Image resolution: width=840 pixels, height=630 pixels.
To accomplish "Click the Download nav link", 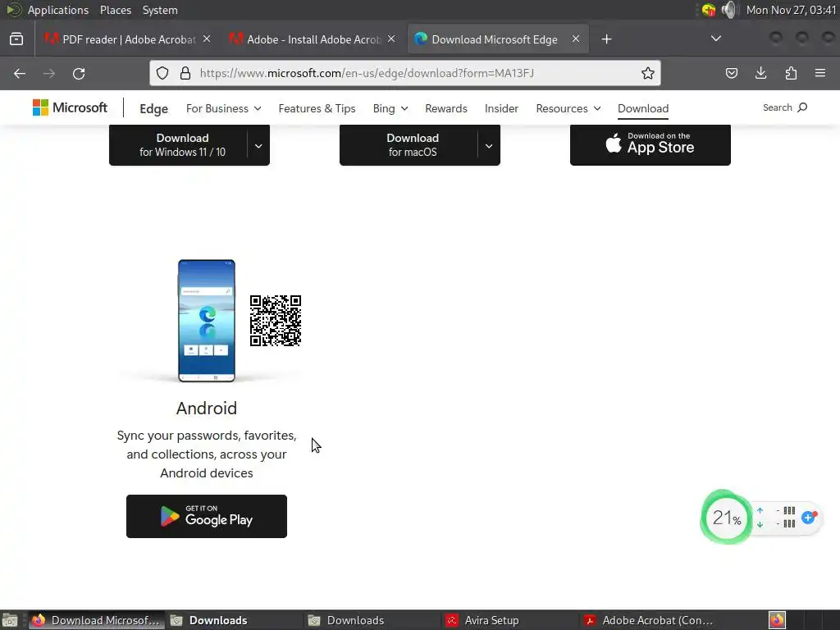I will (x=643, y=108).
